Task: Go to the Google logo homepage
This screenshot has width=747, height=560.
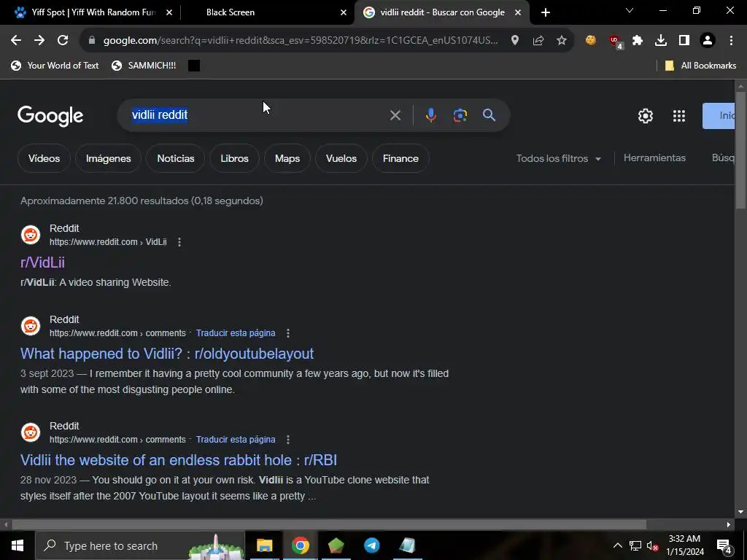Action: 50,116
